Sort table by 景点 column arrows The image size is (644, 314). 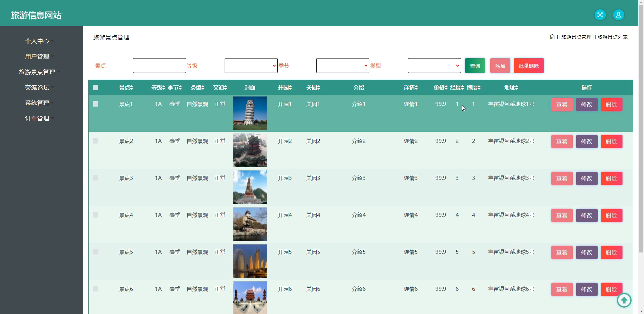(x=131, y=88)
